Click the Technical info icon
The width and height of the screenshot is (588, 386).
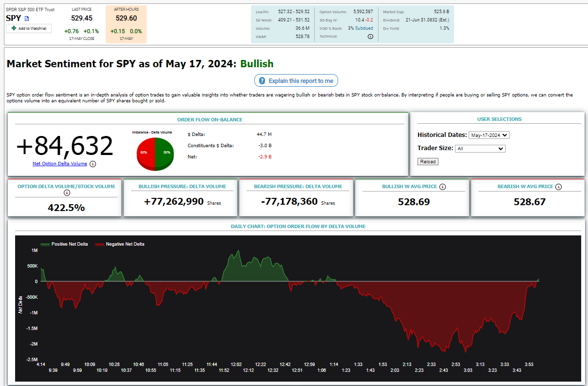point(370,37)
